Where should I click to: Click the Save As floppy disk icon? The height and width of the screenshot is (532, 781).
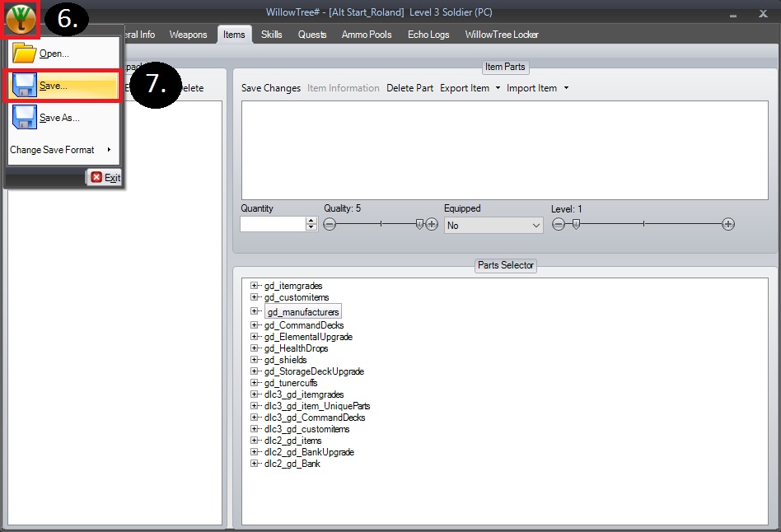[25, 117]
